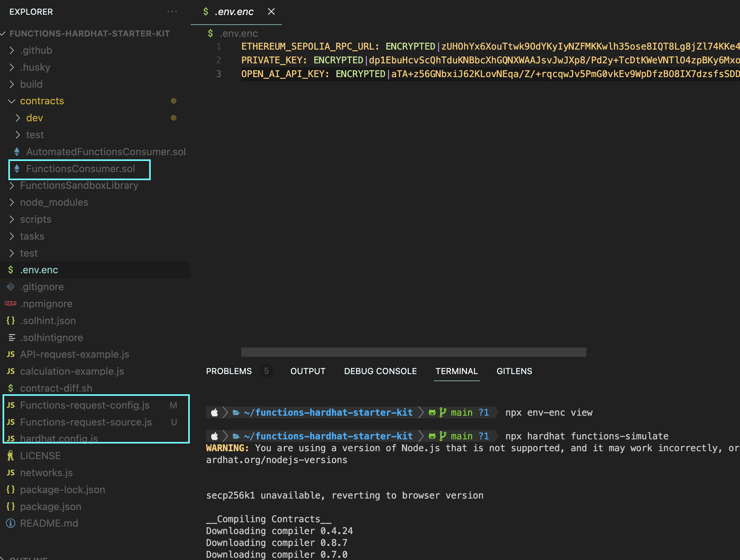Image resolution: width=740 pixels, height=560 pixels.
Task: Click the git icon next to .gitignore
Action: pos(10,287)
